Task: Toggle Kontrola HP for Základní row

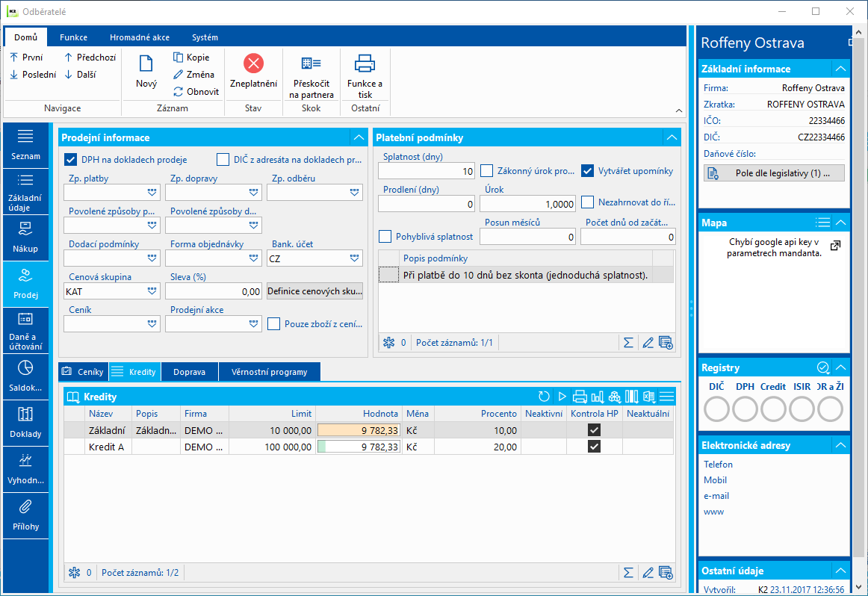Action: tap(594, 430)
